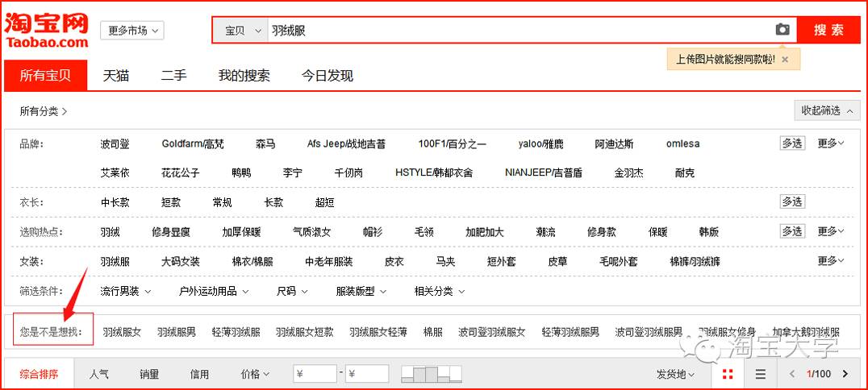Search suggestion 轻薄羽绒服
This screenshot has width=868, height=390.
pos(236,333)
